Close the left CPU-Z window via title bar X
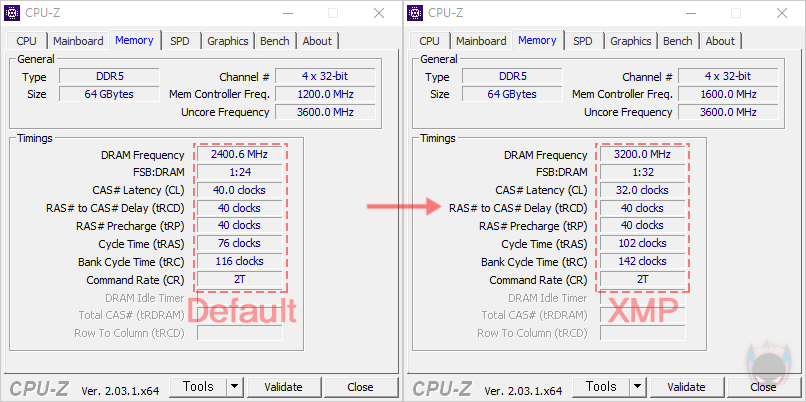The width and height of the screenshot is (806, 402). coord(379,13)
